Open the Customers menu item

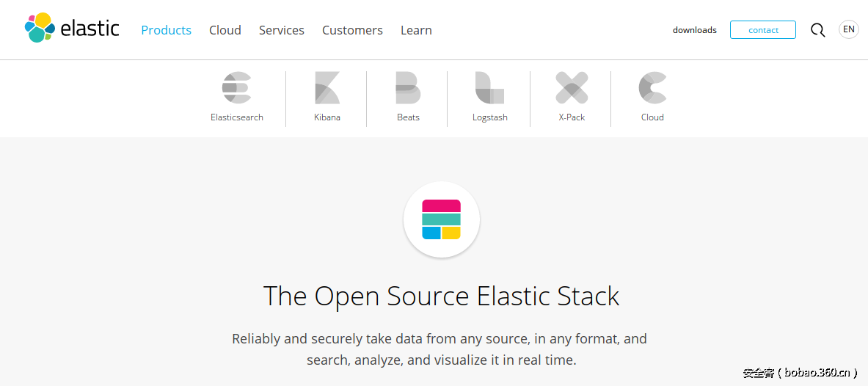[x=352, y=30]
